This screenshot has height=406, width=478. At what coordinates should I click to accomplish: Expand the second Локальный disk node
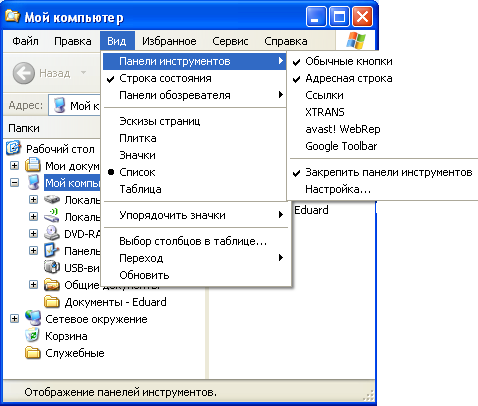pos(33,216)
